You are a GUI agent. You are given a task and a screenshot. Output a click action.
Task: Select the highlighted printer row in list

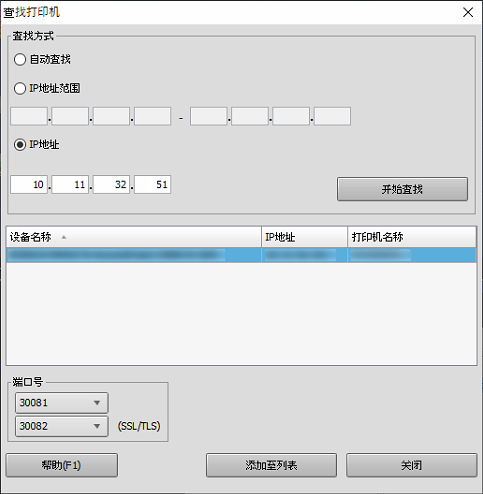(x=241, y=255)
